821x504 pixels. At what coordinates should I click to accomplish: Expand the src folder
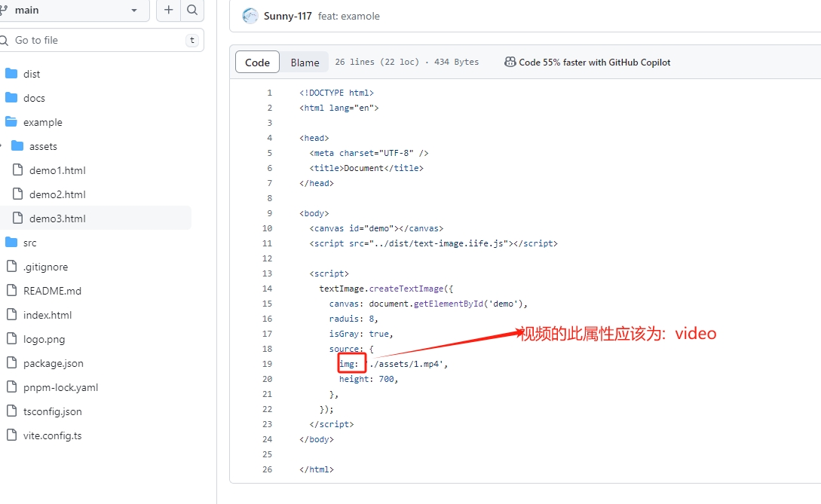click(30, 243)
